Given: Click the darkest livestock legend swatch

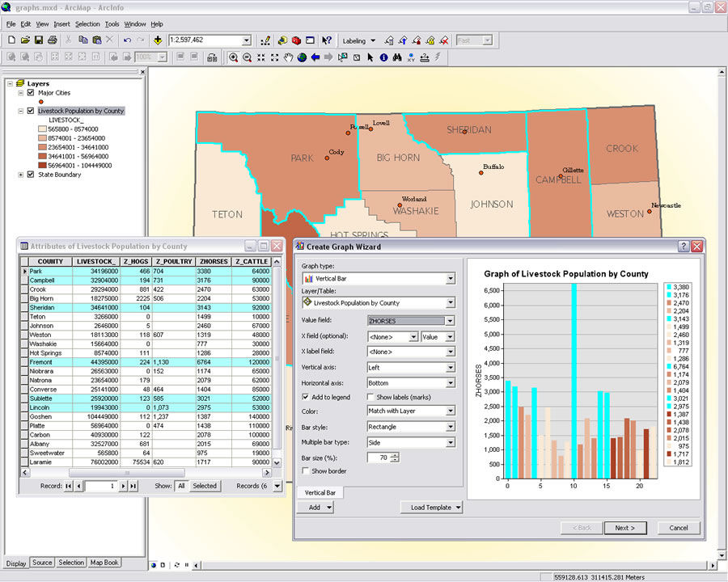Looking at the screenshot, I should (x=42, y=166).
